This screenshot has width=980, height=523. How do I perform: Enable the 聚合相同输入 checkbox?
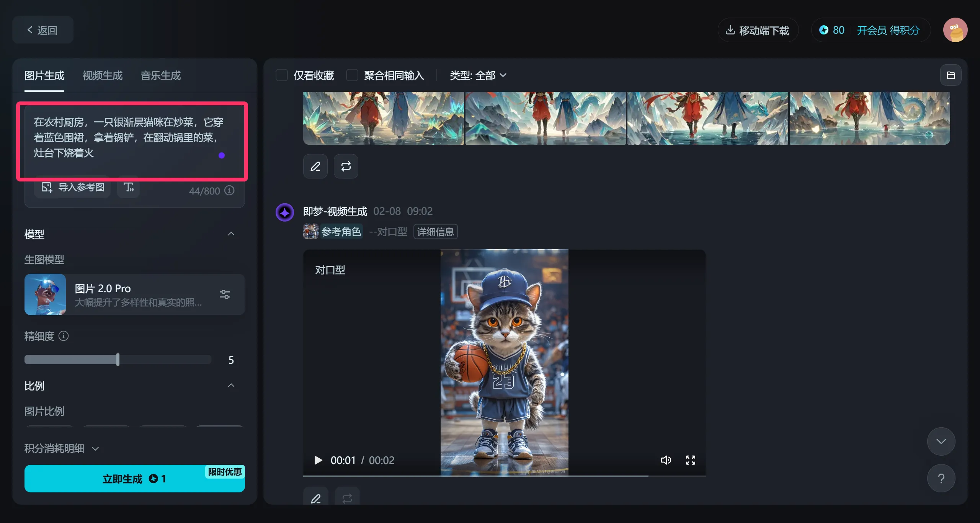click(351, 75)
